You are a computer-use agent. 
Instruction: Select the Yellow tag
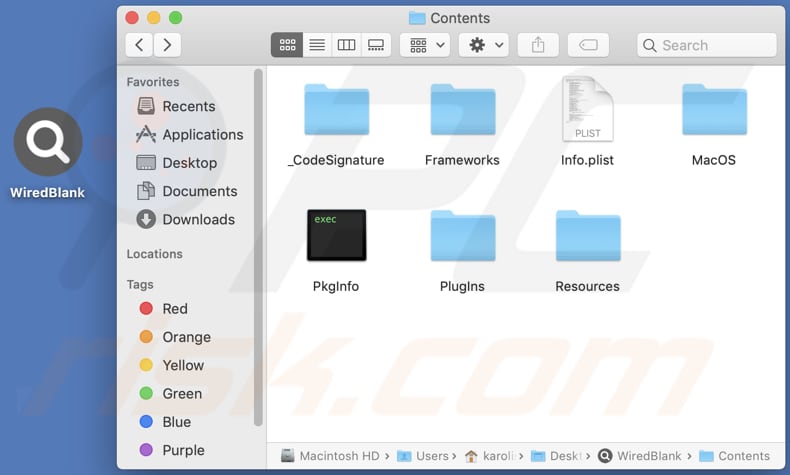coord(171,365)
